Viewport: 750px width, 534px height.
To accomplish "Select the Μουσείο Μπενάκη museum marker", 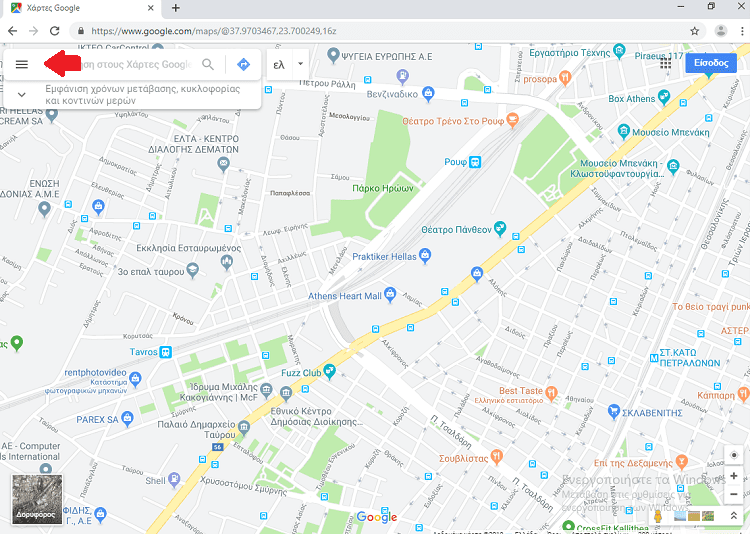I will tap(624, 131).
